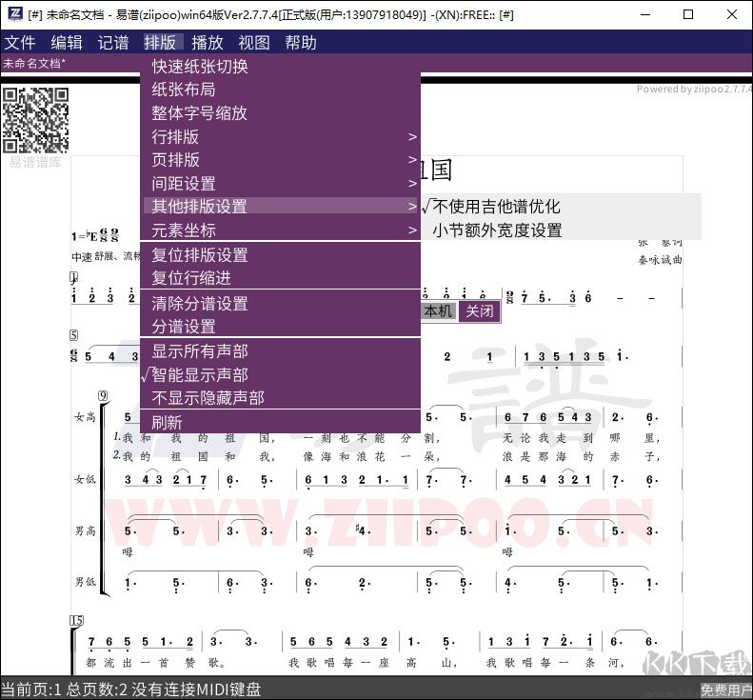Click the ziipoo app icon in title bar
This screenshot has width=753, height=700.
(x=15, y=14)
